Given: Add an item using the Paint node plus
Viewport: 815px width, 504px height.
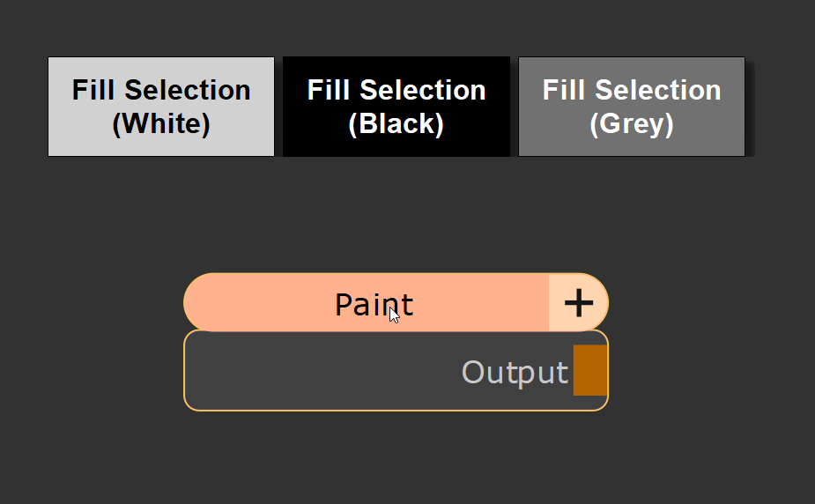Looking at the screenshot, I should [x=578, y=303].
